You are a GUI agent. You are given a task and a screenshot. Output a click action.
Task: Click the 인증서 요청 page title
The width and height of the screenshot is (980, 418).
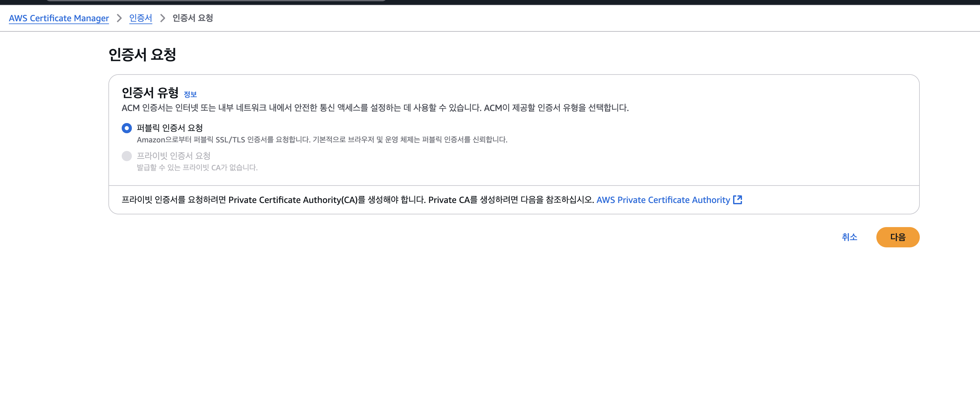(x=142, y=55)
